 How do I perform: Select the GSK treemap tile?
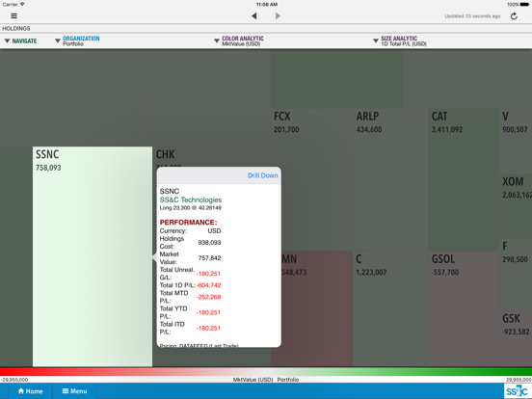pyautogui.click(x=516, y=338)
